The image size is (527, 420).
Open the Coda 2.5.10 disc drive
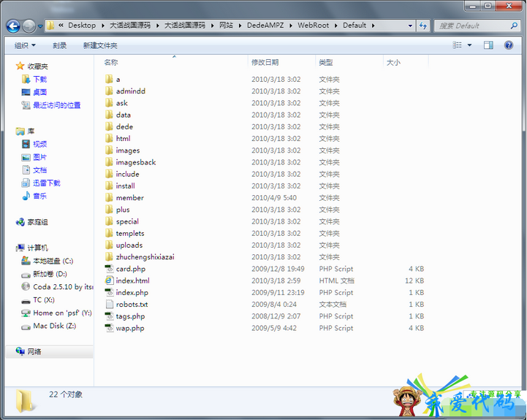coord(63,286)
